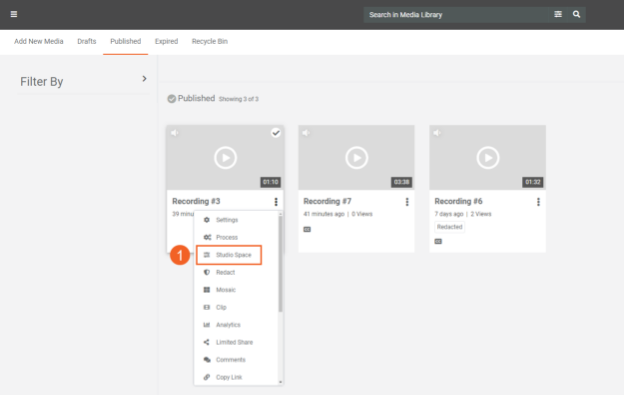Open the Recording #6 title
The width and height of the screenshot is (624, 395).
point(458,201)
